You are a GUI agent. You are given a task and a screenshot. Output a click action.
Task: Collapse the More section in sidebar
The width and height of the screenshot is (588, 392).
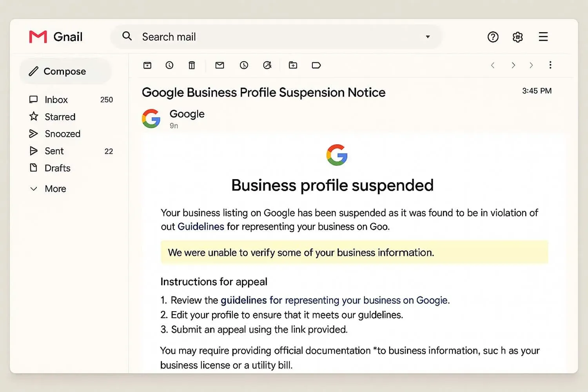point(47,189)
